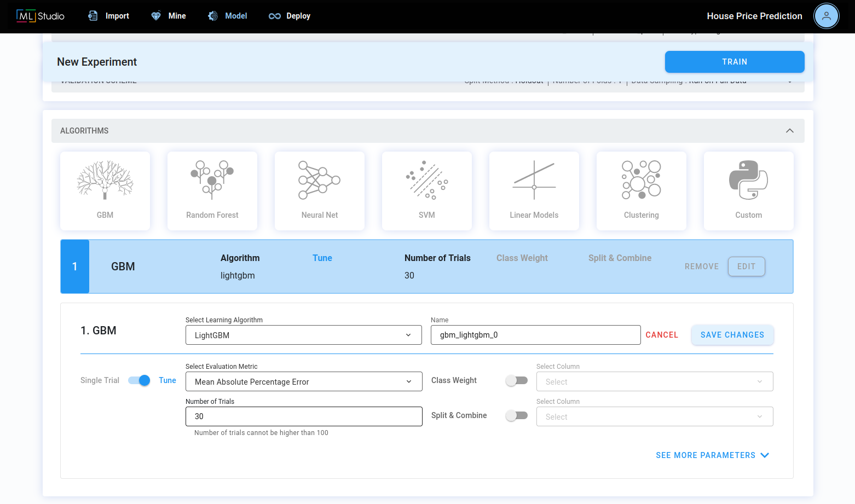Click SAVE CHANGES button
855x504 pixels.
[x=732, y=335]
